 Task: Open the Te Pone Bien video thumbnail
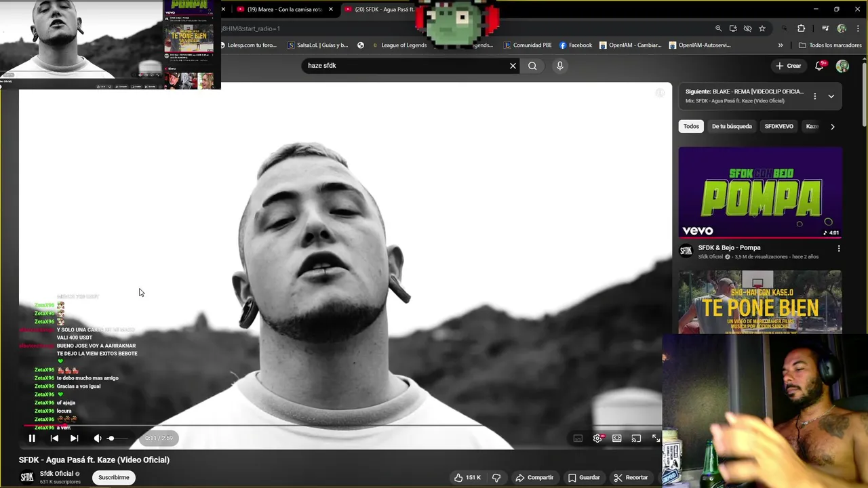coord(760,302)
